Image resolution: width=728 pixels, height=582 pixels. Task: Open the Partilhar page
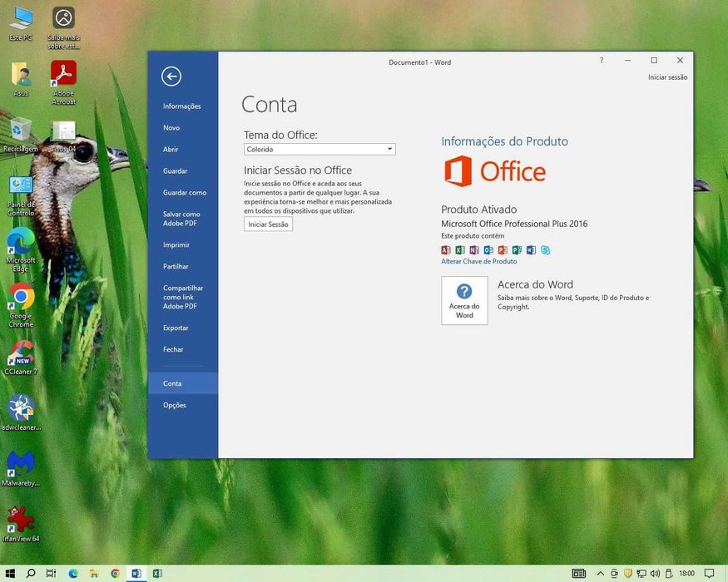click(x=176, y=266)
